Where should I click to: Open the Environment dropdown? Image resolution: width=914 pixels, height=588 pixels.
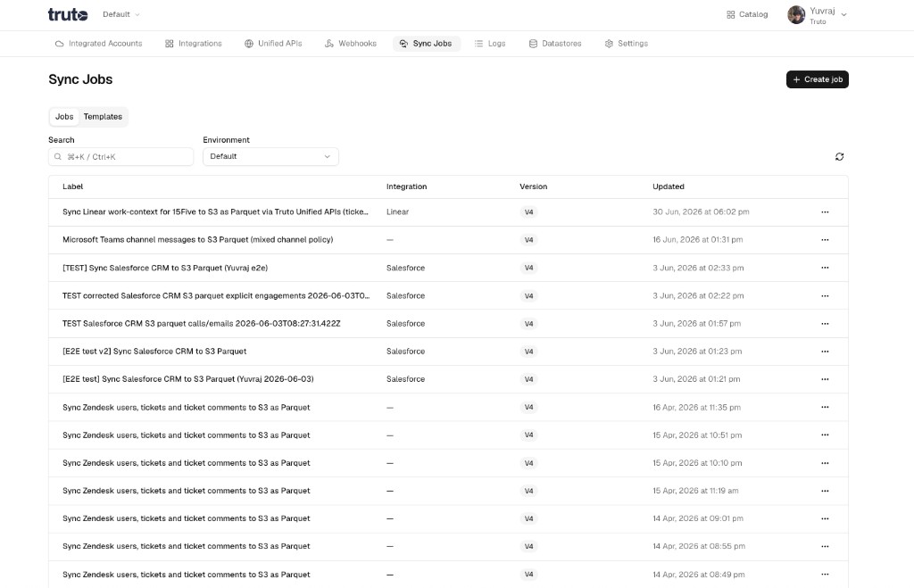click(270, 157)
